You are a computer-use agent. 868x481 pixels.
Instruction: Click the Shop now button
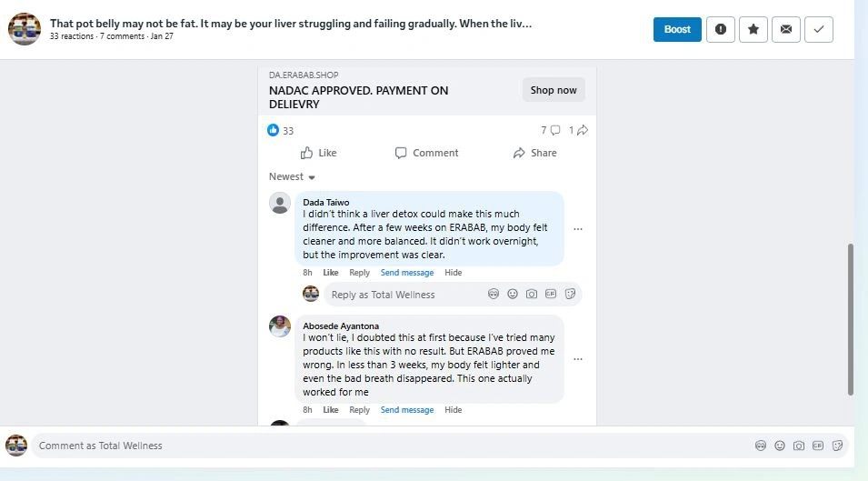pos(554,90)
